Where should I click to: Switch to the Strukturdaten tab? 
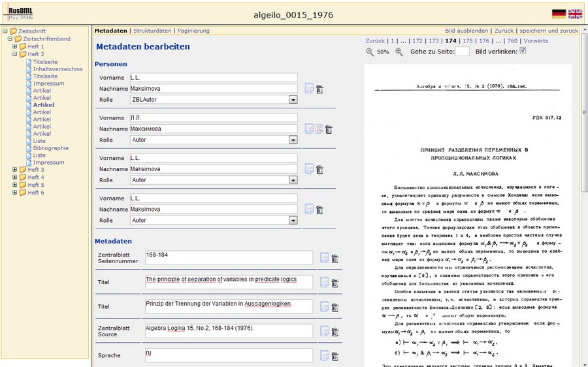pyautogui.click(x=153, y=31)
